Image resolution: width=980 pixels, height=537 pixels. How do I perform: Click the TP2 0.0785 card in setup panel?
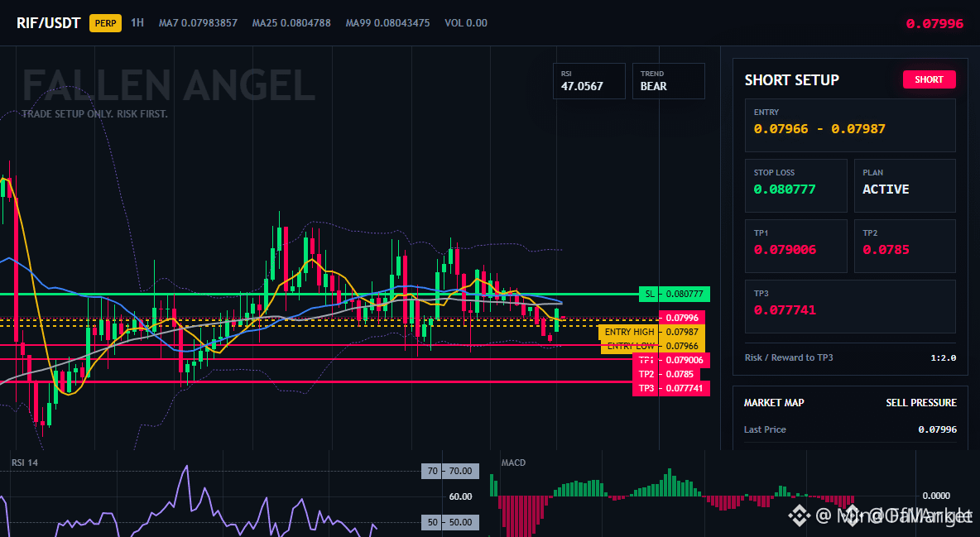[905, 246]
